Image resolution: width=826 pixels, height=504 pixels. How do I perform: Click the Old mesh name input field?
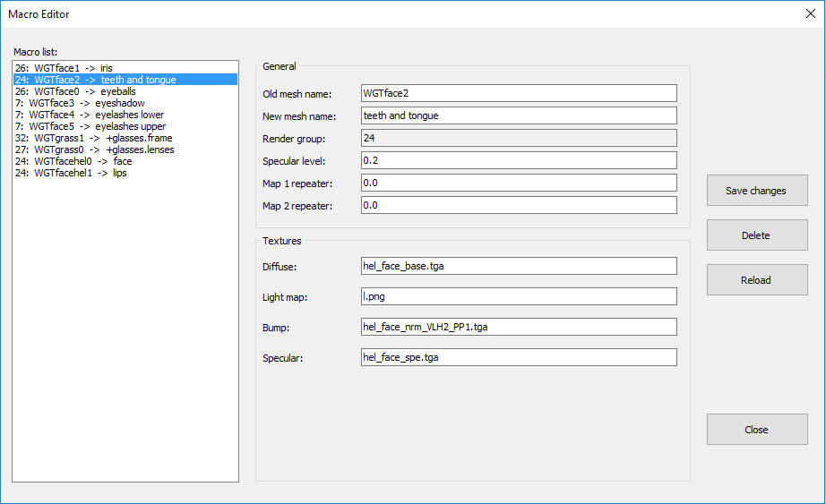click(x=519, y=93)
